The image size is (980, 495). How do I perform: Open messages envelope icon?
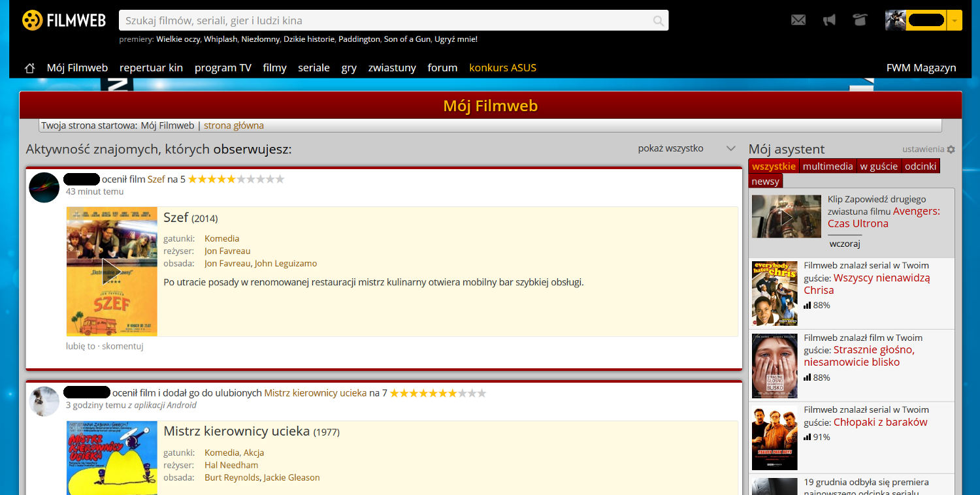798,20
